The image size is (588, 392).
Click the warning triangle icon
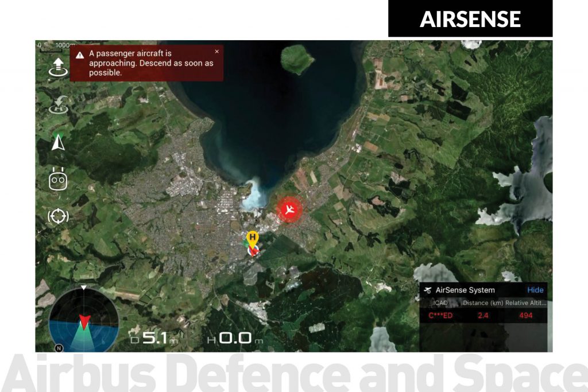click(80, 56)
